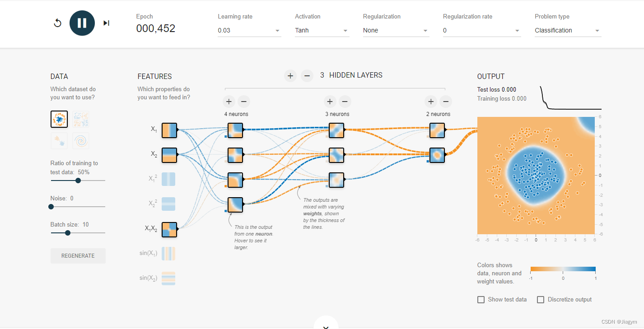
Task: Click the 'Test loss 0.000' text
Action: point(497,89)
